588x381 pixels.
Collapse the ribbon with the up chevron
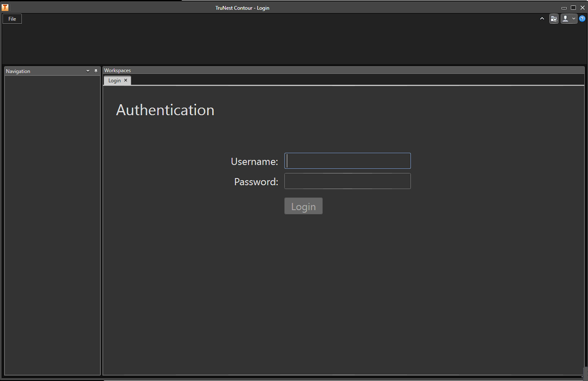[x=542, y=19]
